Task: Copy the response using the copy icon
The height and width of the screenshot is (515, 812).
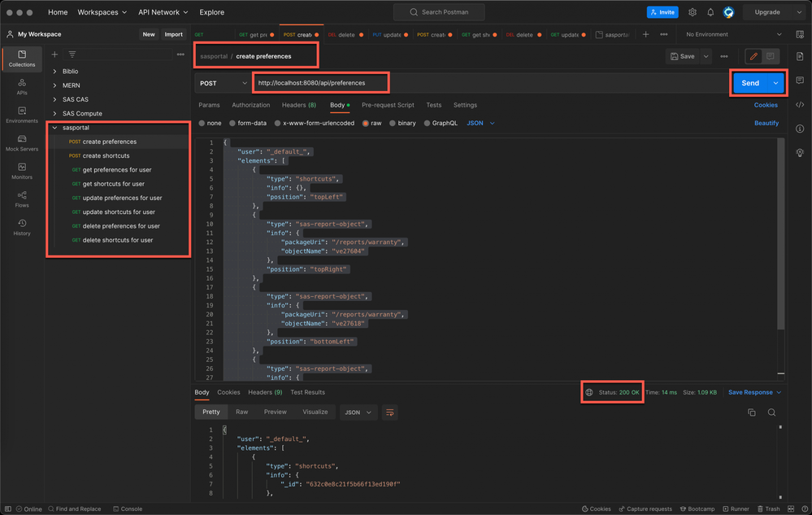Action: coord(752,412)
